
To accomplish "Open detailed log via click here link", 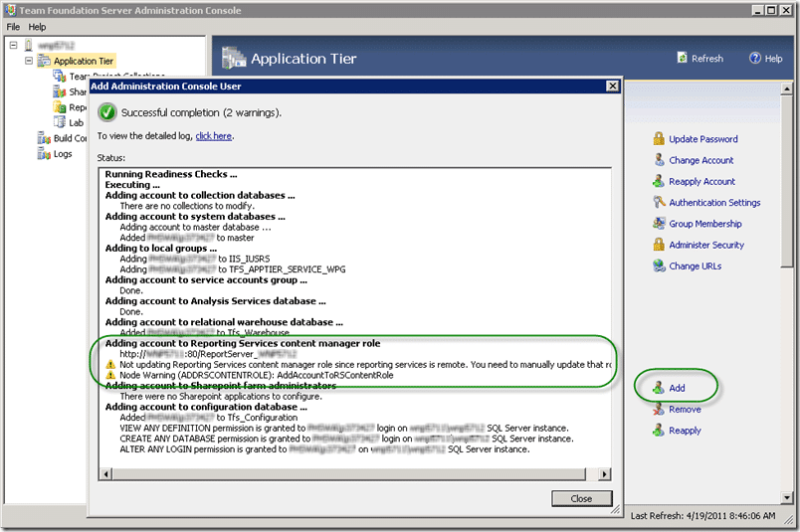I will click(214, 135).
